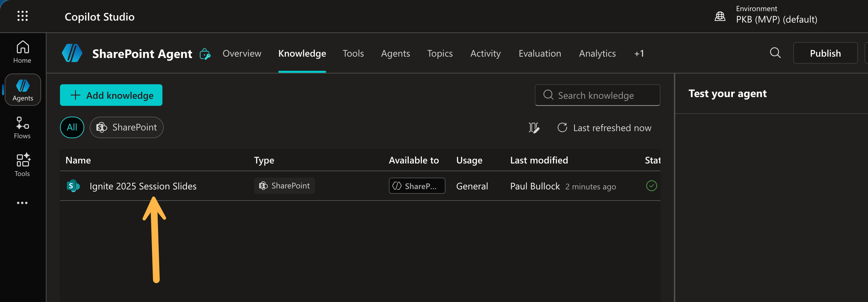Open Agents in the left sidebar
This screenshot has width=868, height=302.
pyautogui.click(x=23, y=90)
